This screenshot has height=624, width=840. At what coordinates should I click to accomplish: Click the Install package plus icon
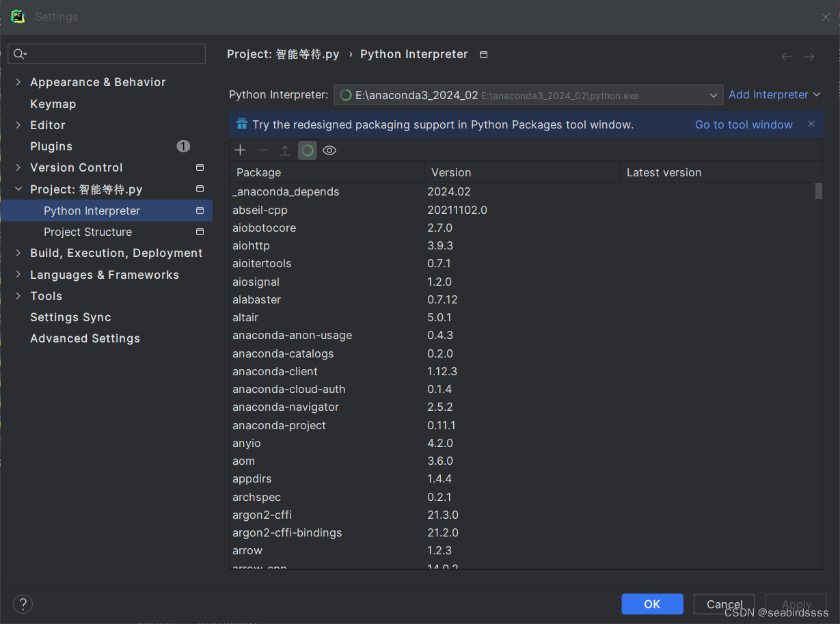pos(240,150)
